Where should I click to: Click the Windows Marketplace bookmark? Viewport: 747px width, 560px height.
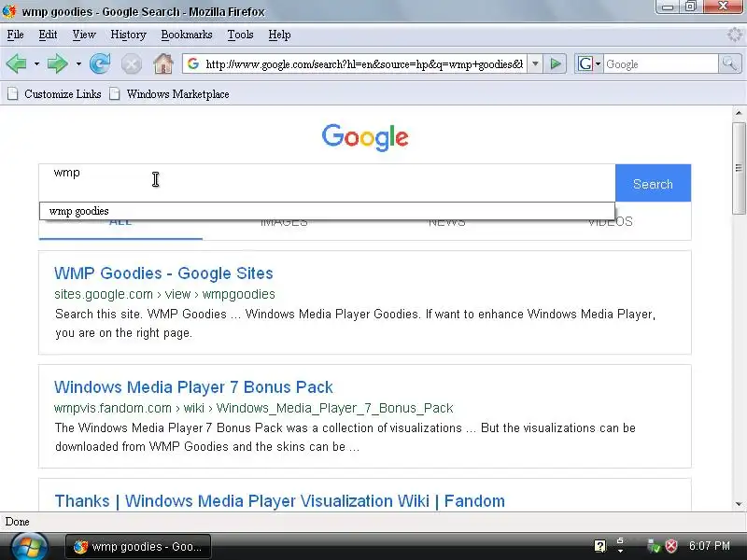177,94
